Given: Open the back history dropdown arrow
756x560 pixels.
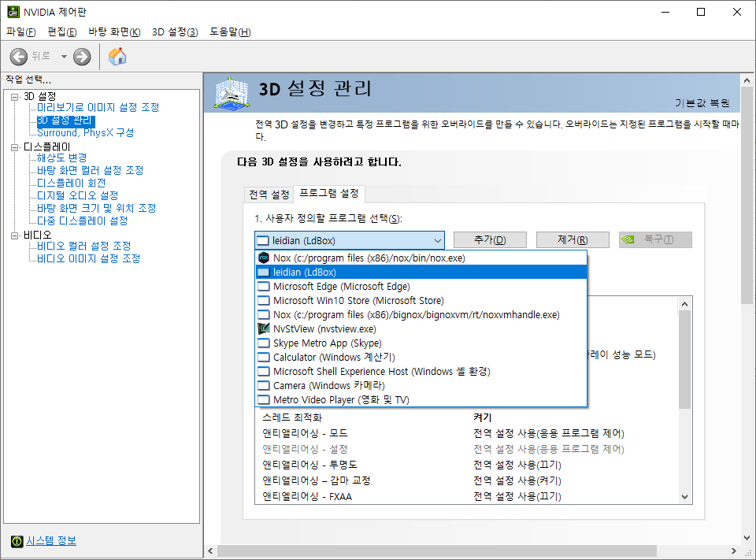Looking at the screenshot, I should [64, 57].
